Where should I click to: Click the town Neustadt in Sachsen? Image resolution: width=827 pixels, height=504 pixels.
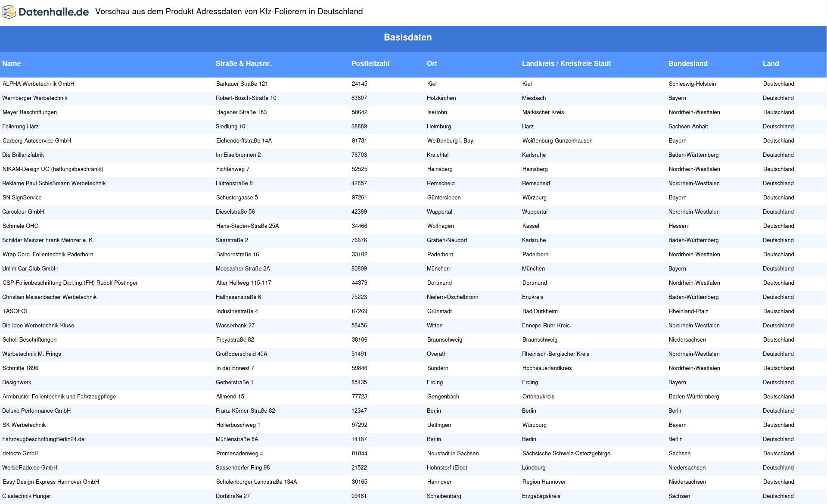pos(453,454)
